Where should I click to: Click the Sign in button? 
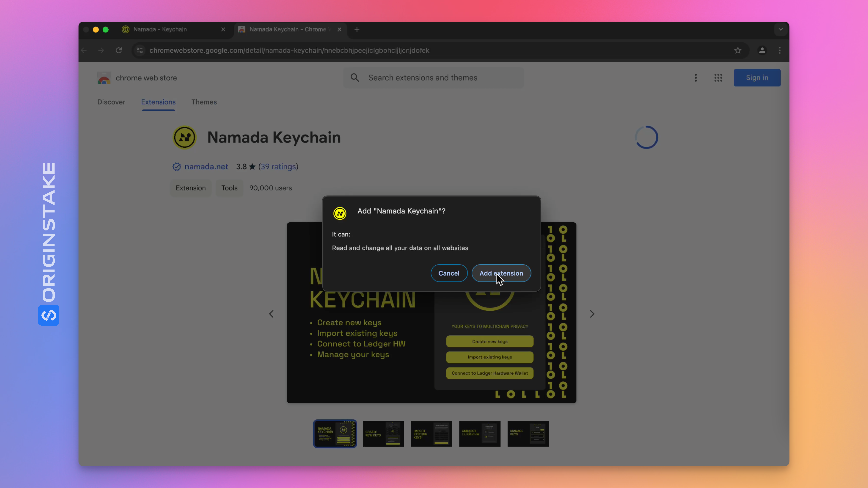[x=757, y=78]
